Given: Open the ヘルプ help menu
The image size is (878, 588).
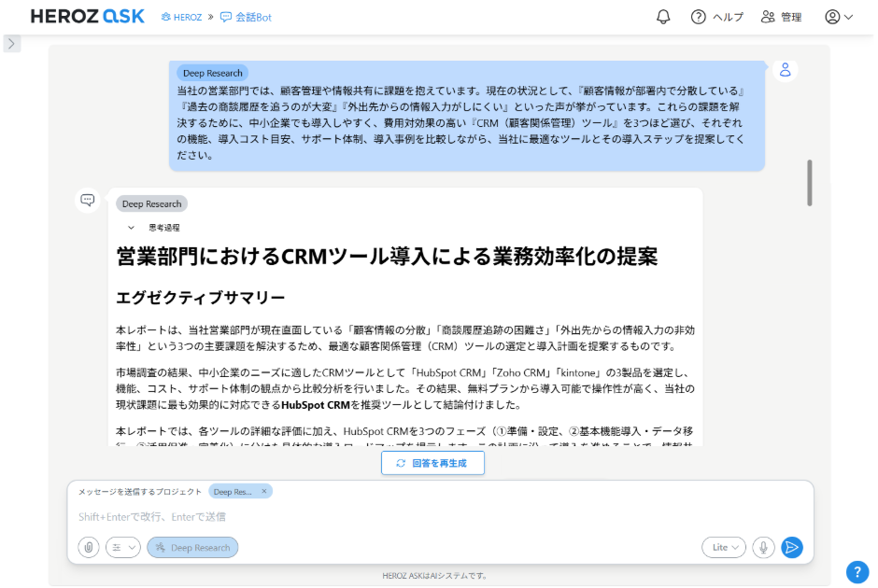Looking at the screenshot, I should [x=716, y=17].
